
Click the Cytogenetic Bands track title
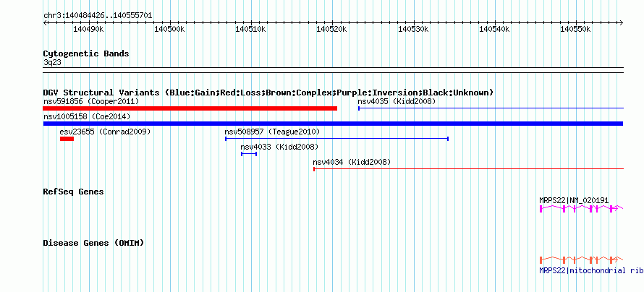pyautogui.click(x=86, y=53)
